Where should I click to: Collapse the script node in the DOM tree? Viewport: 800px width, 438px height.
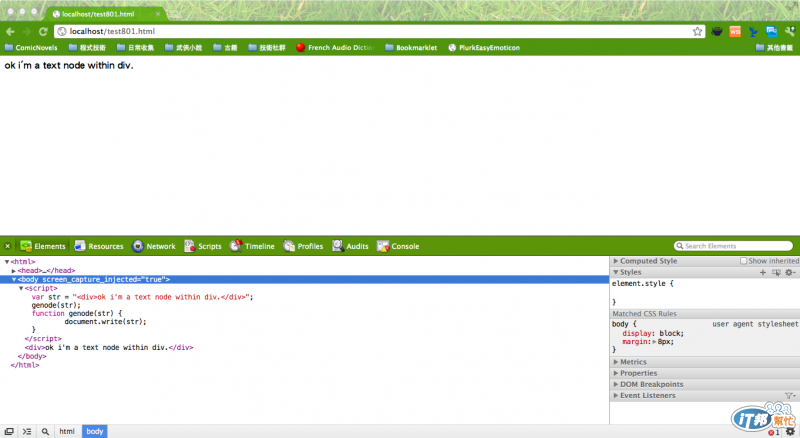pyautogui.click(x=21, y=288)
